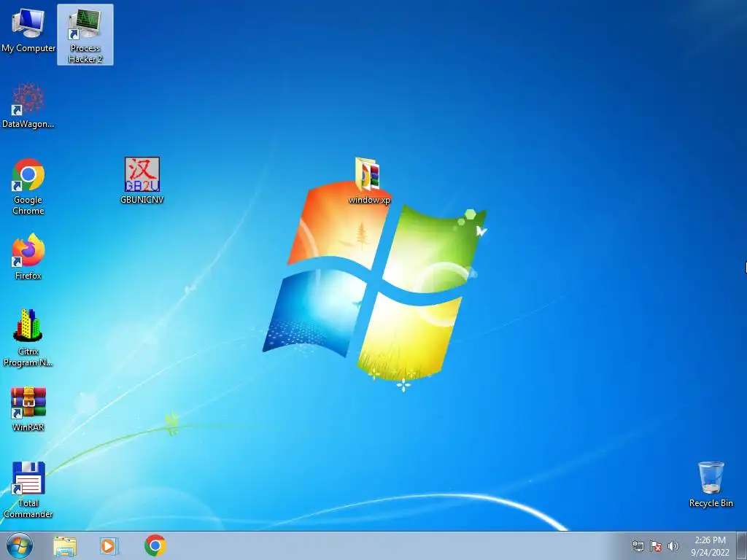Select the My Computer desktop icon
The width and height of the screenshot is (747, 560).
(x=28, y=31)
